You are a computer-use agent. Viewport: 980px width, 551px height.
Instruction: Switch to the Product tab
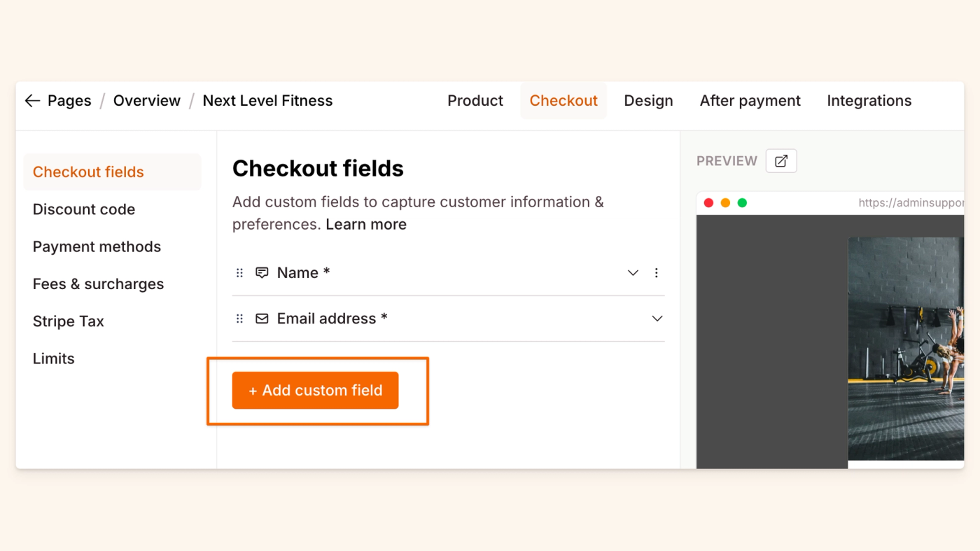[x=475, y=101]
